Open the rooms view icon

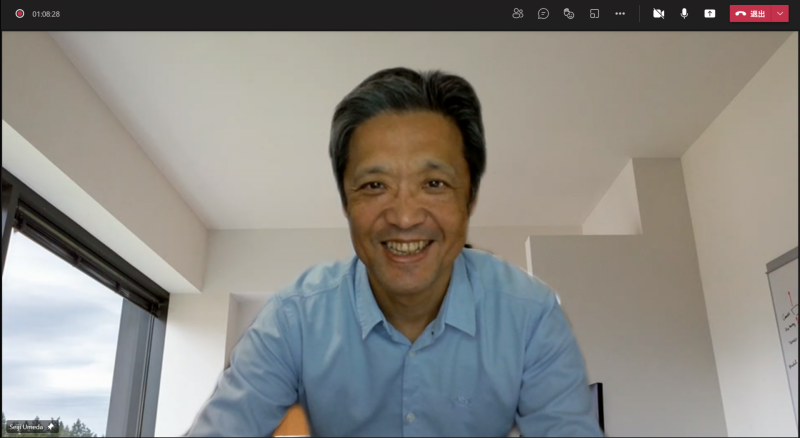pyautogui.click(x=594, y=14)
